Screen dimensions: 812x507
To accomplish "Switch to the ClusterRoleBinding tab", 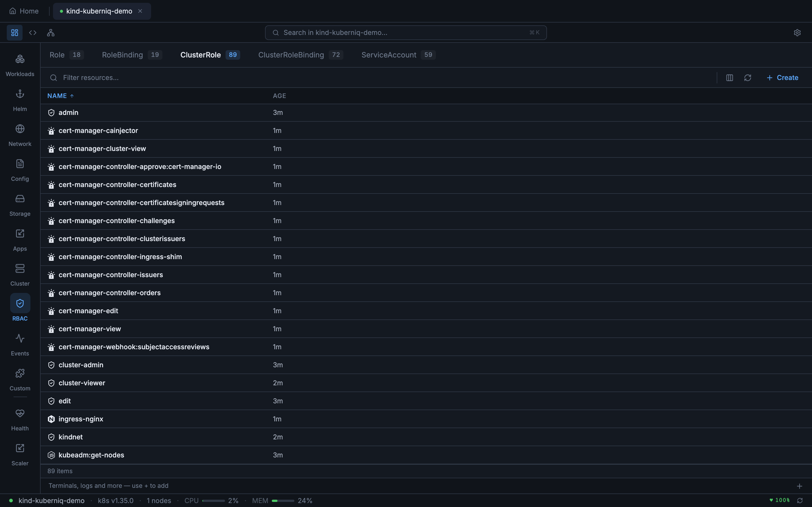I will coord(291,55).
